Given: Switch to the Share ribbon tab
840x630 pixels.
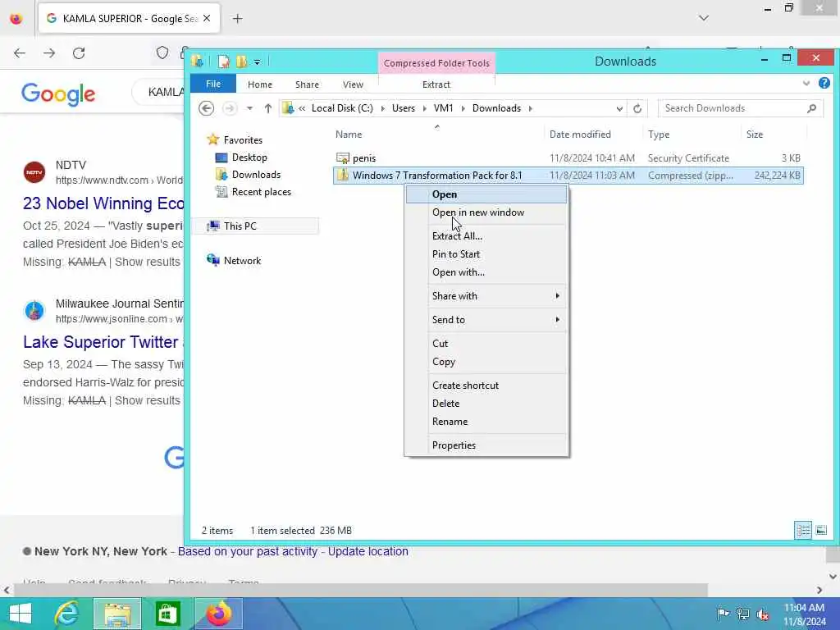Looking at the screenshot, I should [x=307, y=84].
